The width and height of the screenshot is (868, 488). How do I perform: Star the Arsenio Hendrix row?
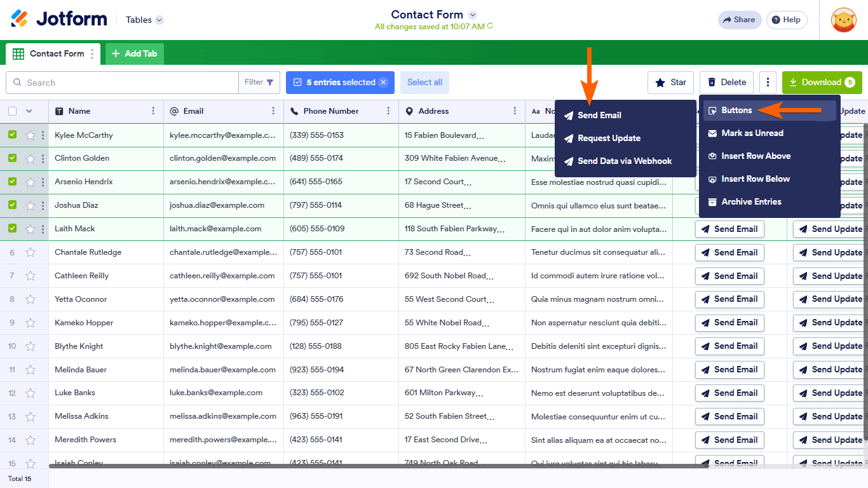click(x=30, y=182)
